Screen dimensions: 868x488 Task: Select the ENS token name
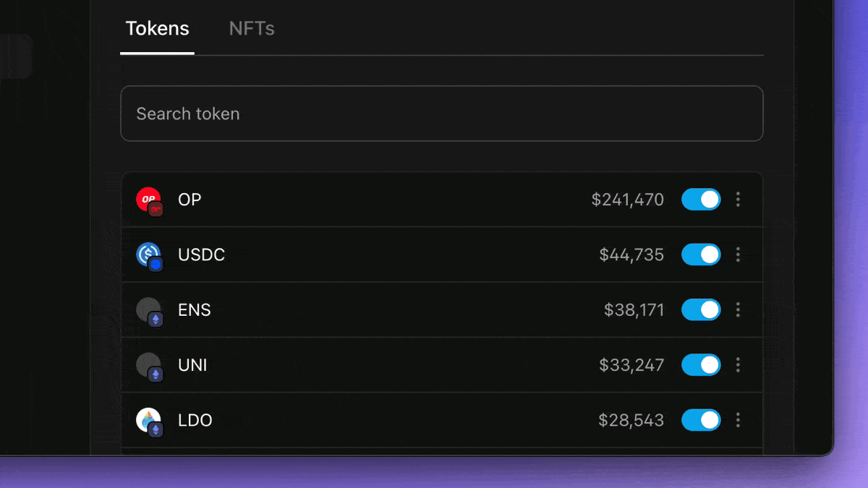[195, 310]
